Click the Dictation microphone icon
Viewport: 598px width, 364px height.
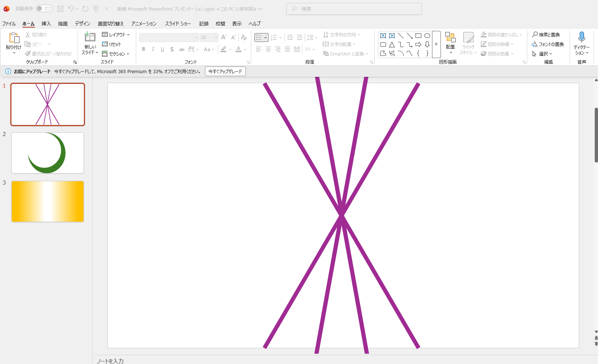coord(581,37)
